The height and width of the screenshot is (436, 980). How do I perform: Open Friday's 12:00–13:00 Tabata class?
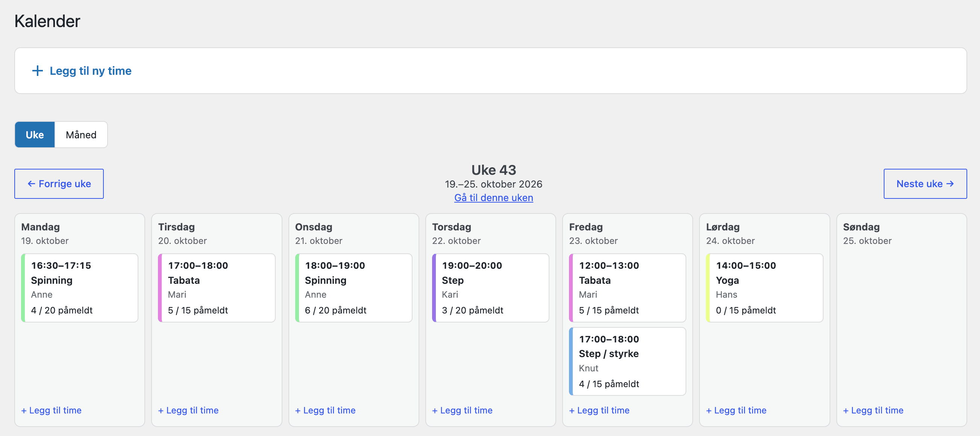tap(627, 288)
